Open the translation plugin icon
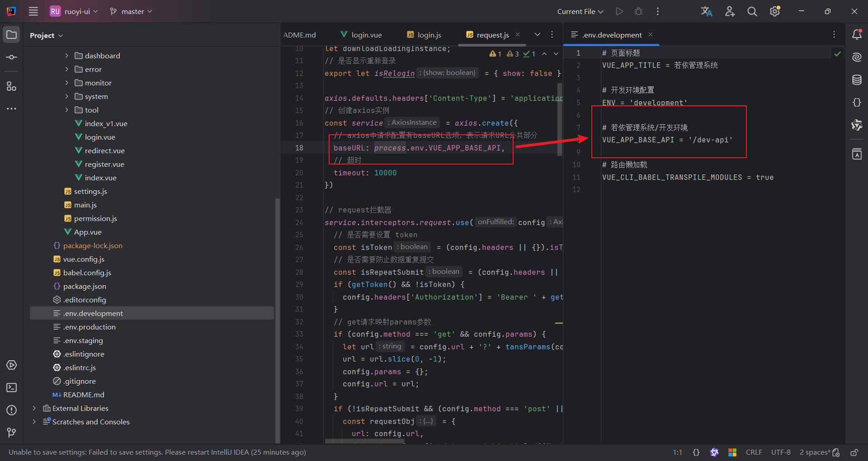This screenshot has width=868, height=461. pos(707,11)
